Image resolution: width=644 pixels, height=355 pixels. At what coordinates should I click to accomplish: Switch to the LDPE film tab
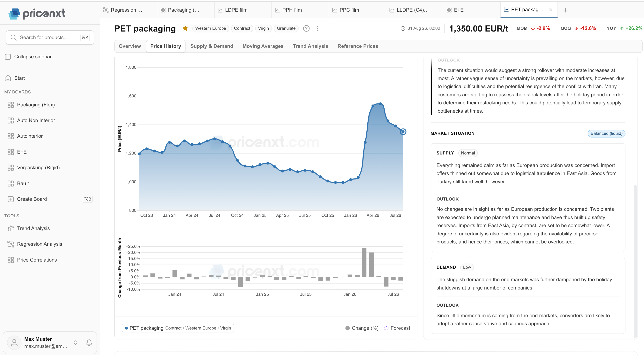point(243,10)
